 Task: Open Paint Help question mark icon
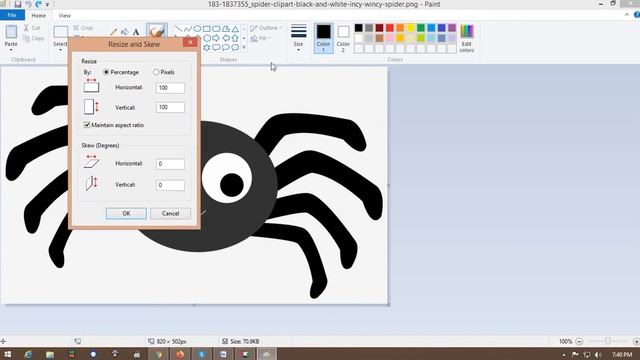pyautogui.click(x=636, y=15)
